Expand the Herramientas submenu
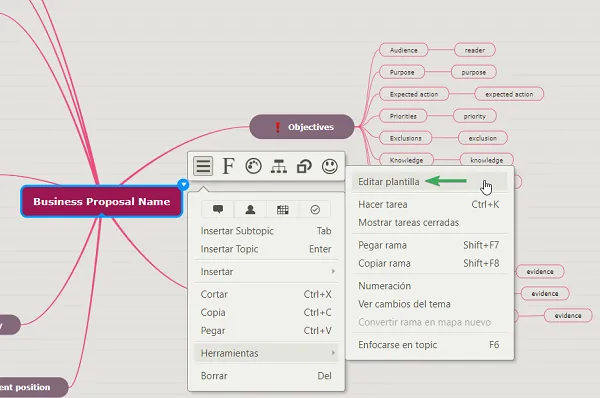The height and width of the screenshot is (398, 600). tap(266, 353)
